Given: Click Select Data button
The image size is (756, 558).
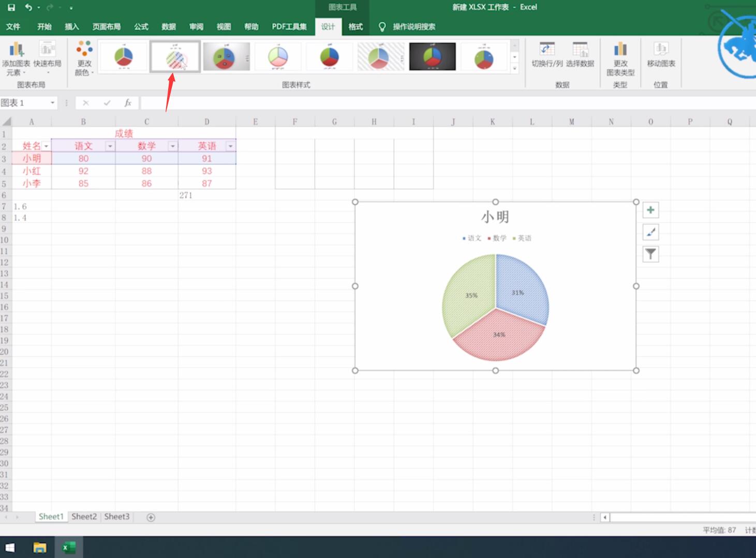Looking at the screenshot, I should pyautogui.click(x=580, y=55).
